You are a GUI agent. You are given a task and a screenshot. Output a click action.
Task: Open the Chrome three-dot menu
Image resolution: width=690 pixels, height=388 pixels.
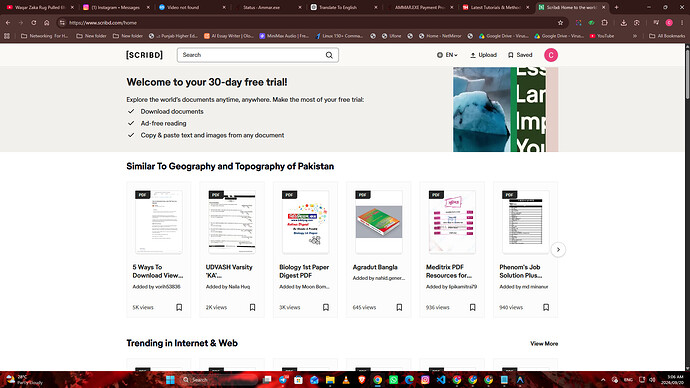click(682, 23)
